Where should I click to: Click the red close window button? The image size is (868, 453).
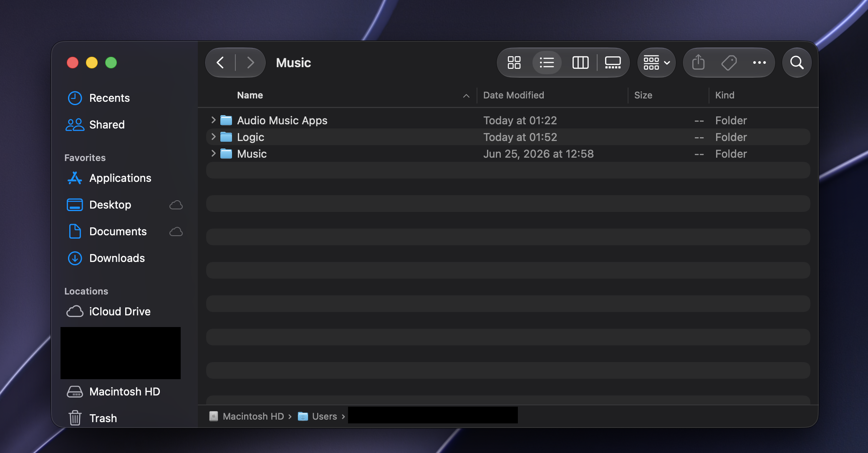tap(73, 63)
